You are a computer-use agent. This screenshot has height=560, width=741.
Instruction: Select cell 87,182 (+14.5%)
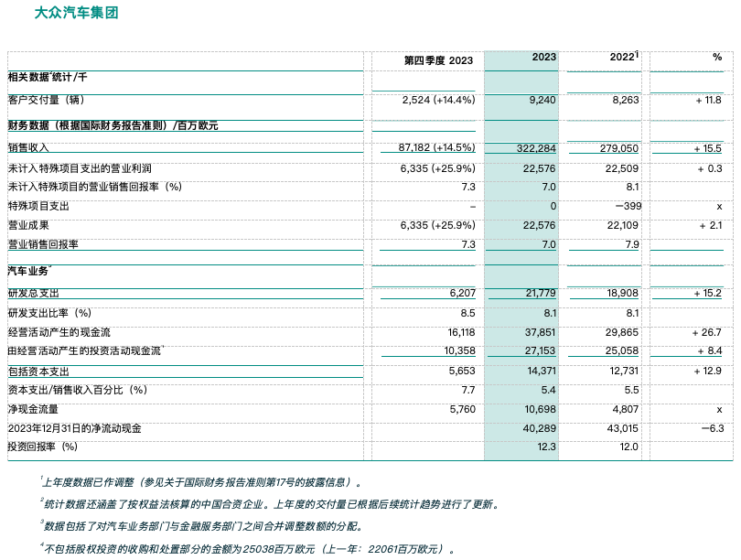(436, 147)
